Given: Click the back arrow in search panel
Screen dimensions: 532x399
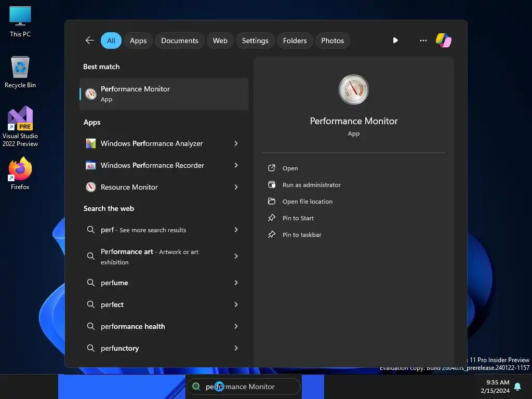Looking at the screenshot, I should 89,41.
